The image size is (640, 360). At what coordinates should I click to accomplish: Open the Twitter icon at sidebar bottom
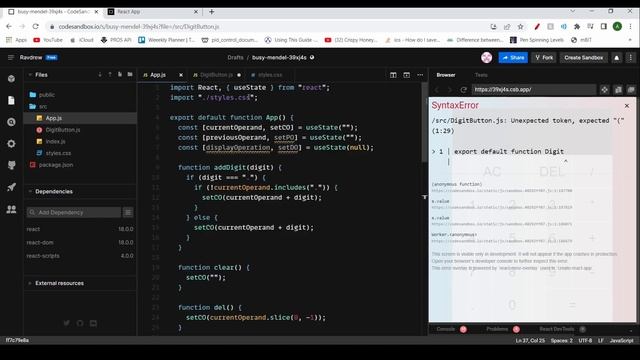[67, 323]
